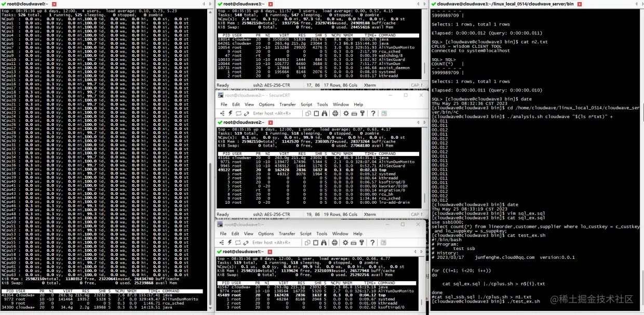Click keyboard map icon in cloudwave1 window
The image size is (644, 315).
click(x=354, y=243)
